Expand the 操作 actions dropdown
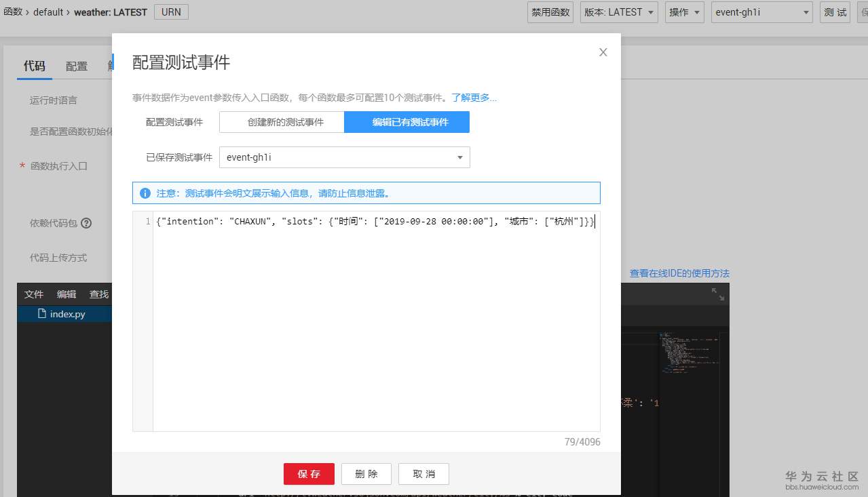The image size is (868, 497). 683,12
